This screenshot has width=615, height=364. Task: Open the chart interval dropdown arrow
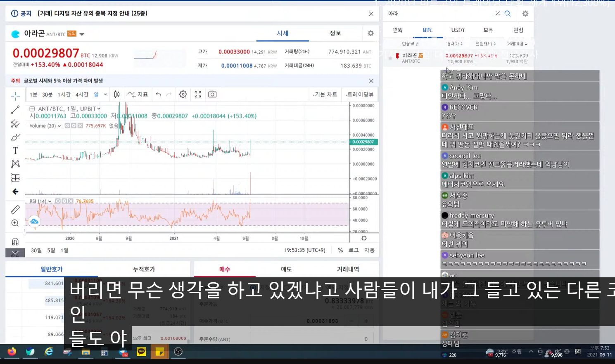click(105, 95)
